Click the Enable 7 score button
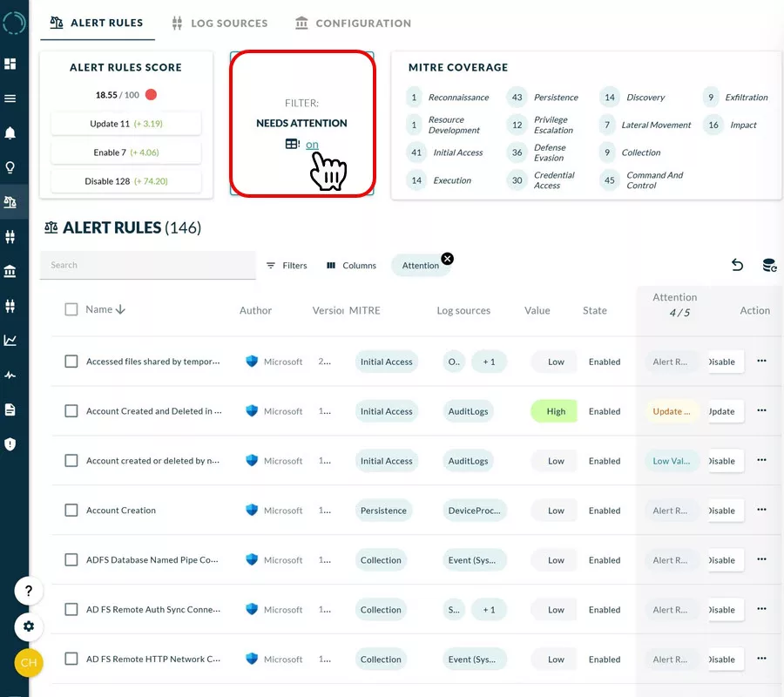This screenshot has height=697, width=784. coord(126,152)
